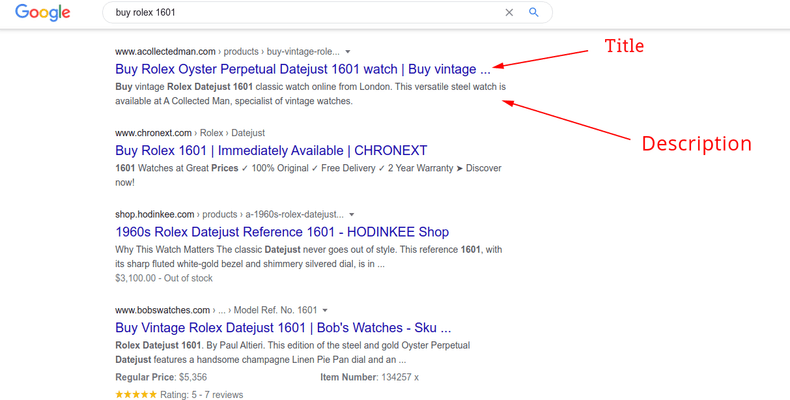Image resolution: width=790 pixels, height=400 pixels.
Task: Open dropdown arrow next to shop.hodinkee.com URL
Action: pyautogui.click(x=352, y=215)
